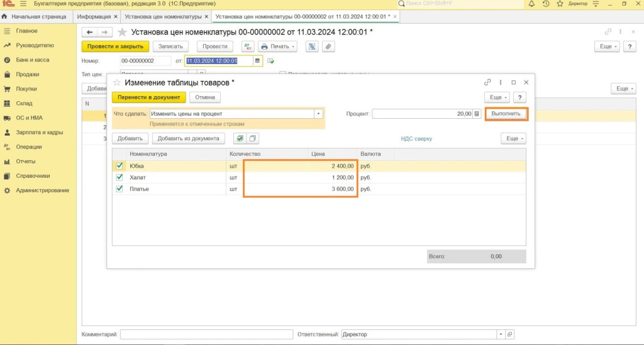The image size is (644, 345).
Task: Click the paperclip attached files icon
Action: (x=328, y=47)
